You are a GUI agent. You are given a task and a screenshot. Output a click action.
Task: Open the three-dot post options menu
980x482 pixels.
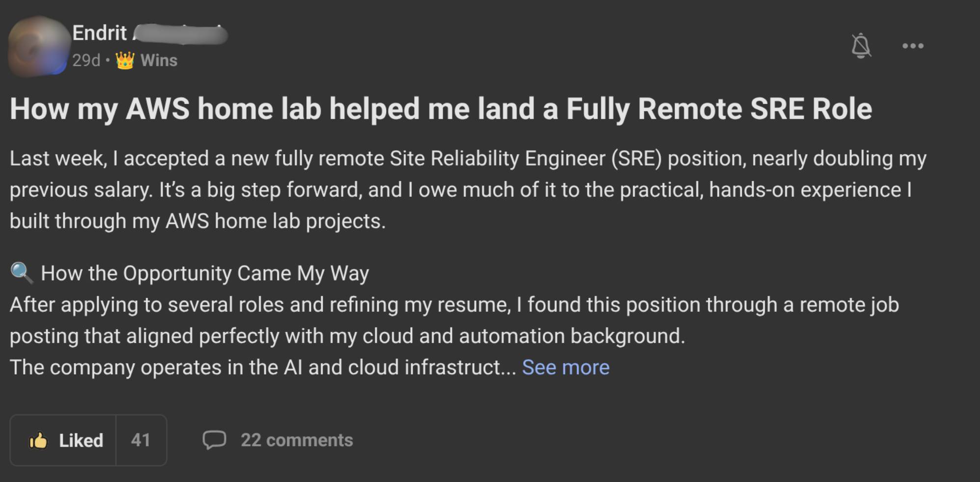[x=913, y=46]
